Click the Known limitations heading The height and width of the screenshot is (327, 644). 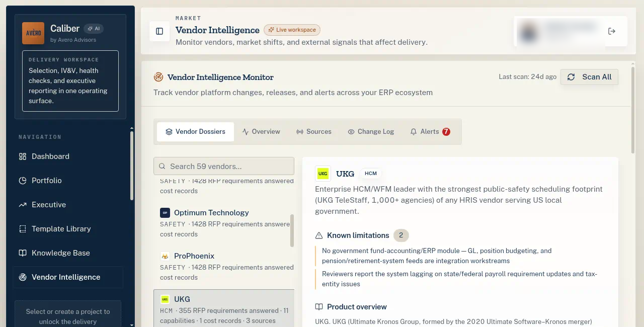[358, 235]
